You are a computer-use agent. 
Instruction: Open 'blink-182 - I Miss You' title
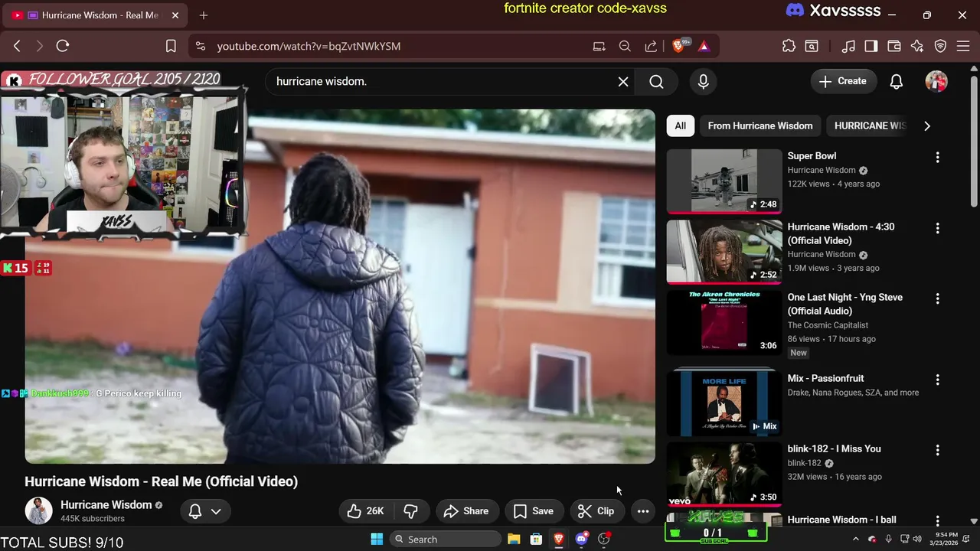834,448
